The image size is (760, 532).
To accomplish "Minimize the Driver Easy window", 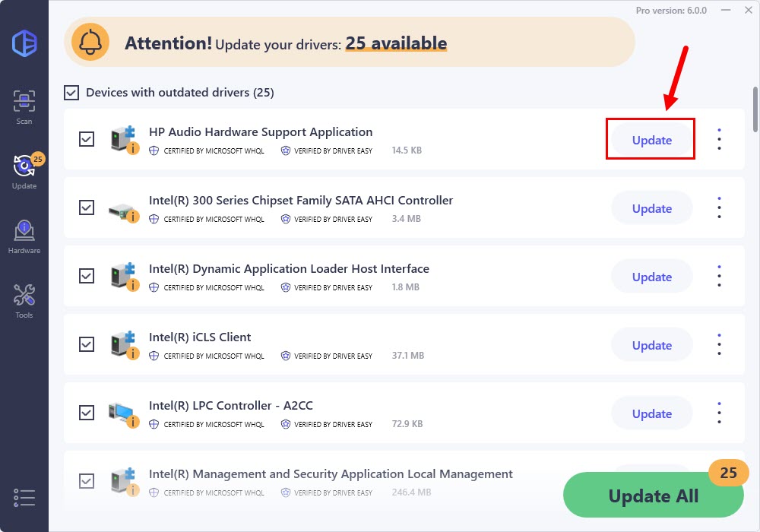I will coord(726,10).
